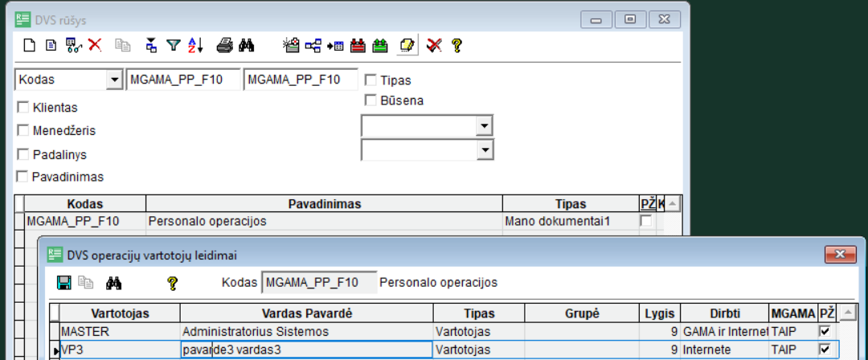Select the Internete cell in the VP3 row

pyautogui.click(x=725, y=350)
